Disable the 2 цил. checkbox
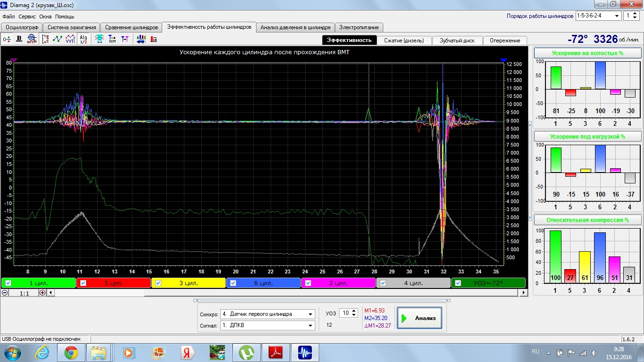 tap(308, 283)
